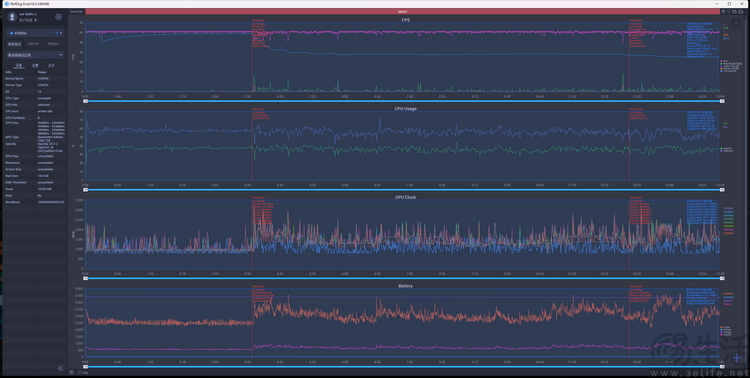Click the CPU Clock chart right slider handle

pyautogui.click(x=722, y=278)
